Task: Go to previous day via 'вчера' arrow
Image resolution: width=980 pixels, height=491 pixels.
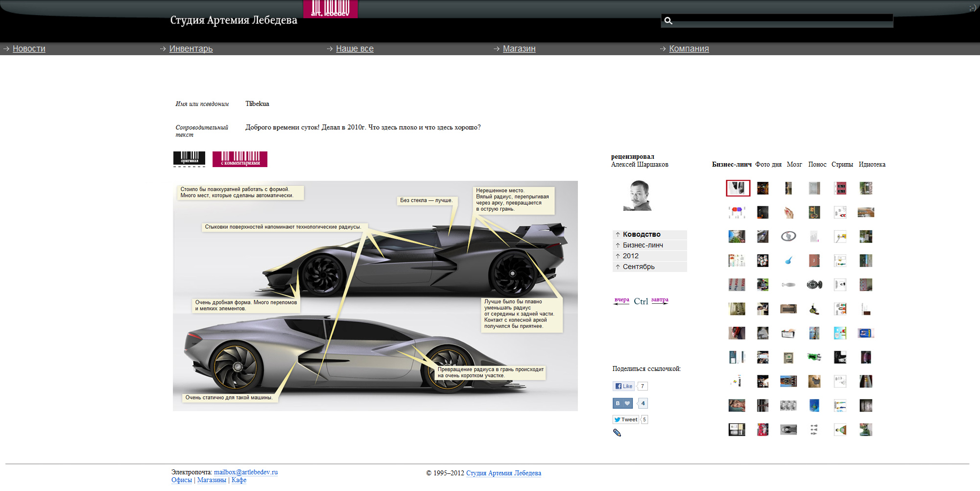Action: [621, 300]
